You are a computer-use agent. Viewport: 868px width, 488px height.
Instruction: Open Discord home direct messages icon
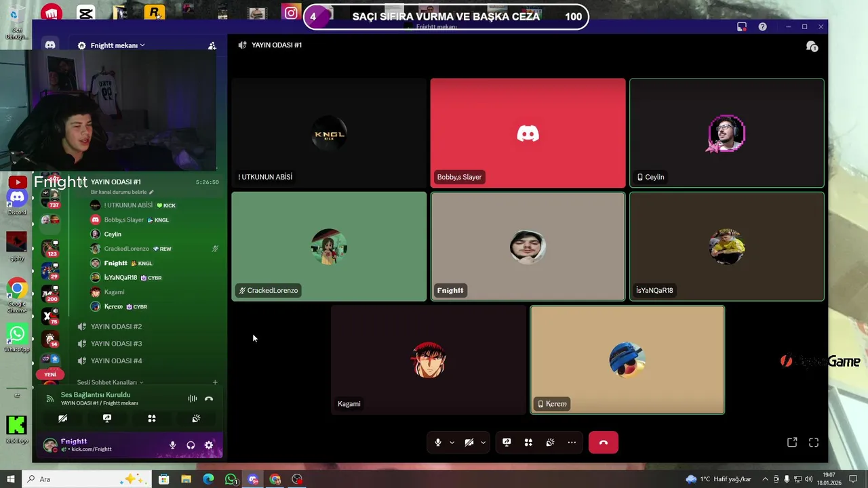50,45
